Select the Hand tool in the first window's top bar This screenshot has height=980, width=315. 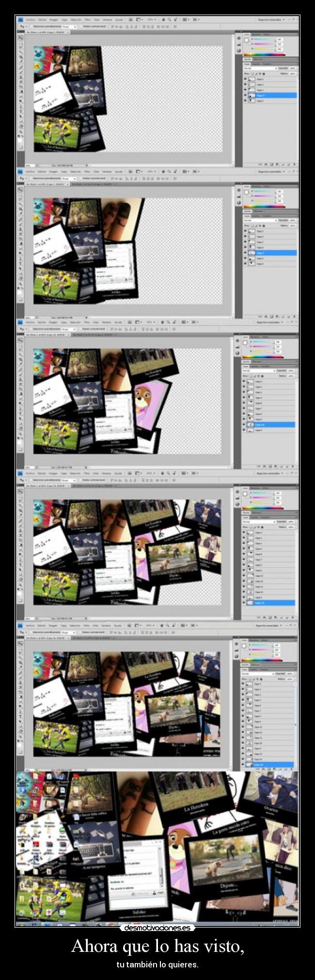(x=163, y=20)
